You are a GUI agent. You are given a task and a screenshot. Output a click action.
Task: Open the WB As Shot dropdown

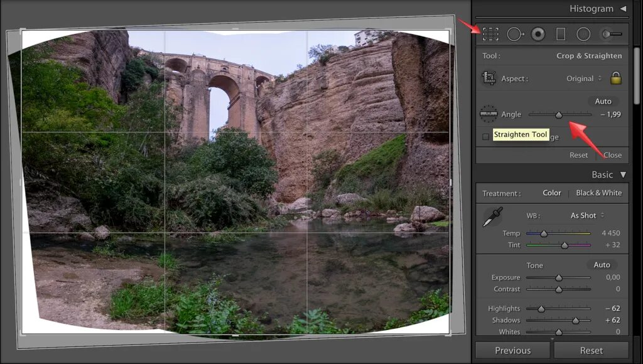[x=587, y=215]
